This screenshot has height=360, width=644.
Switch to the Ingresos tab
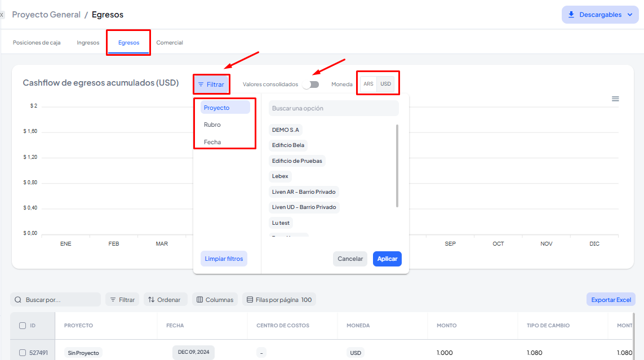[88, 43]
